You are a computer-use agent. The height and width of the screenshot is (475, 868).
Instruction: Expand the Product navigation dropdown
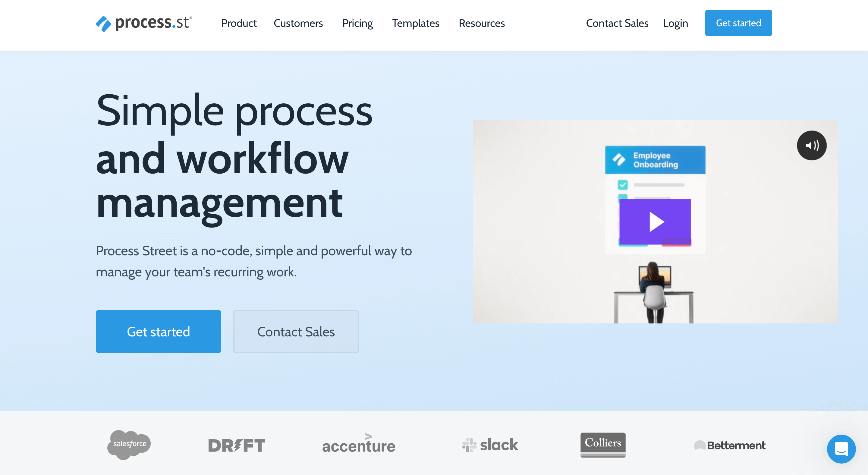[x=239, y=24]
